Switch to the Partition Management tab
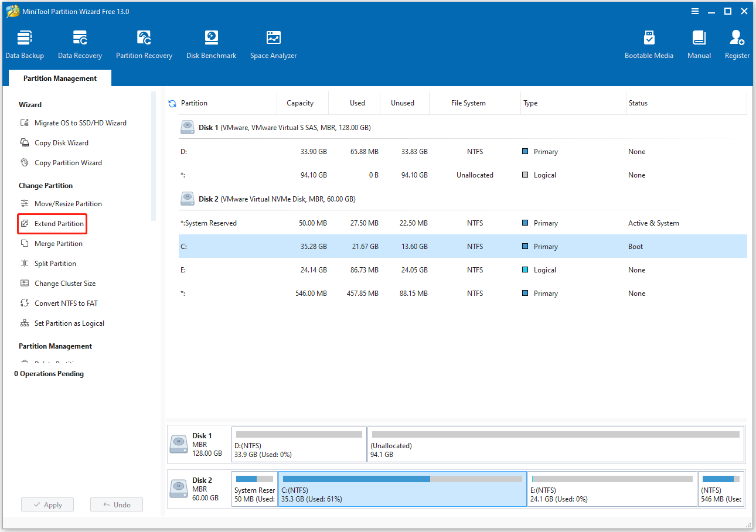756x532 pixels. pyautogui.click(x=59, y=78)
